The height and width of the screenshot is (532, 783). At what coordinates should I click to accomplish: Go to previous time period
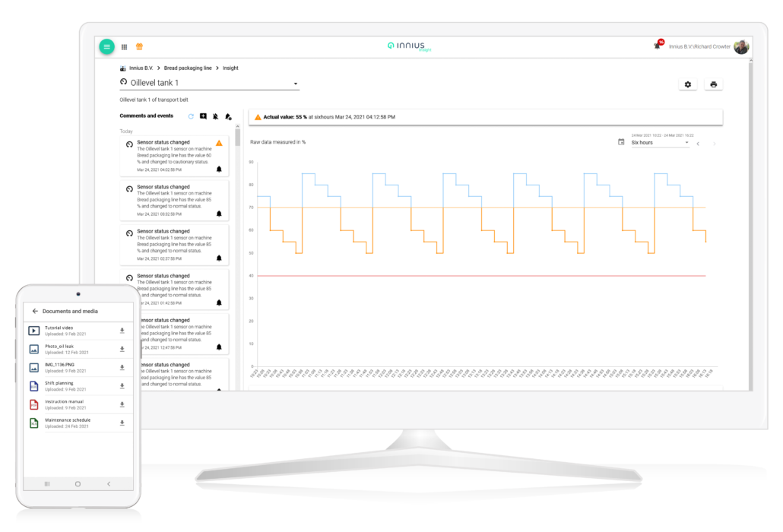(698, 144)
